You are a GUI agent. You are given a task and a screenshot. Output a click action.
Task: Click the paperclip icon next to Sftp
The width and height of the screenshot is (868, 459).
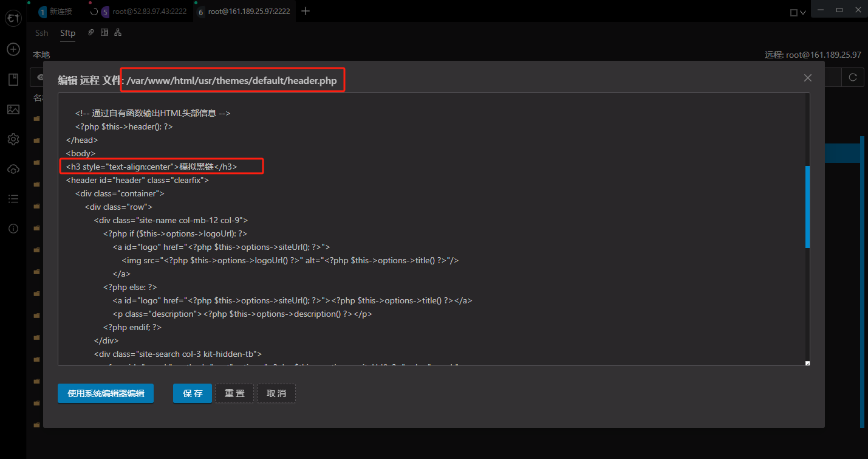click(x=91, y=32)
